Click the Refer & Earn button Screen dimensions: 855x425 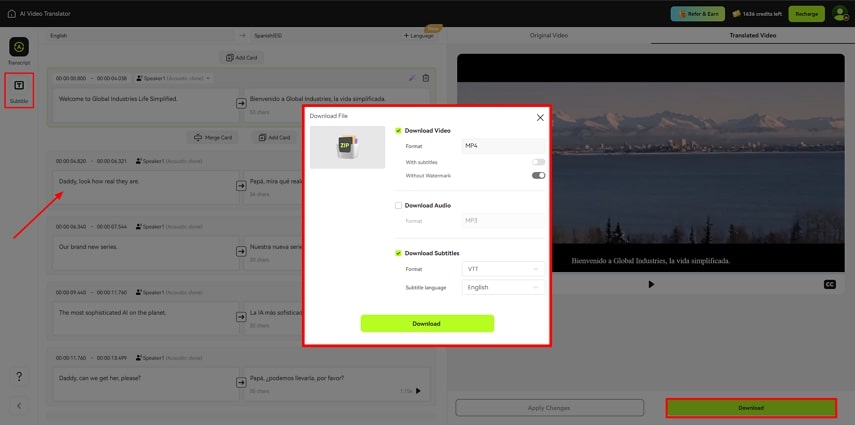pyautogui.click(x=697, y=14)
